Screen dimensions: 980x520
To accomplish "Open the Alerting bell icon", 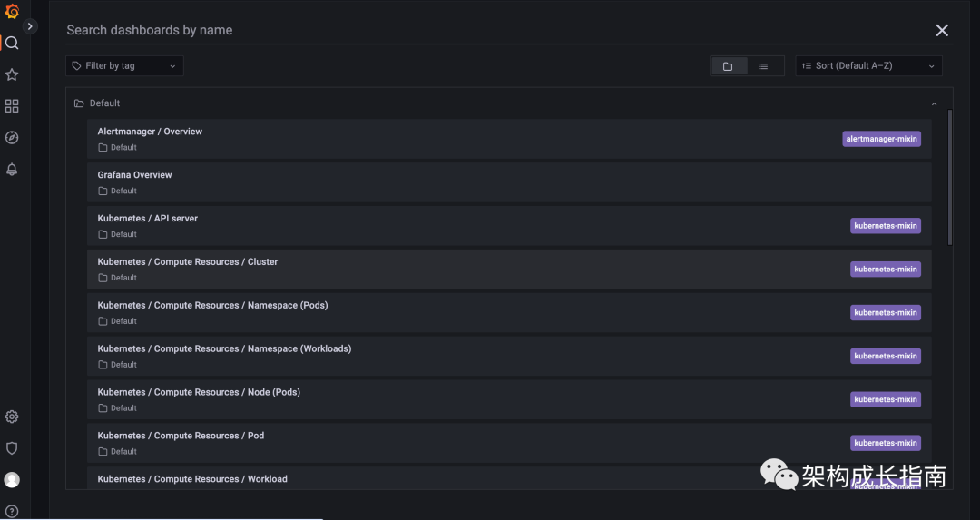I will pos(12,170).
